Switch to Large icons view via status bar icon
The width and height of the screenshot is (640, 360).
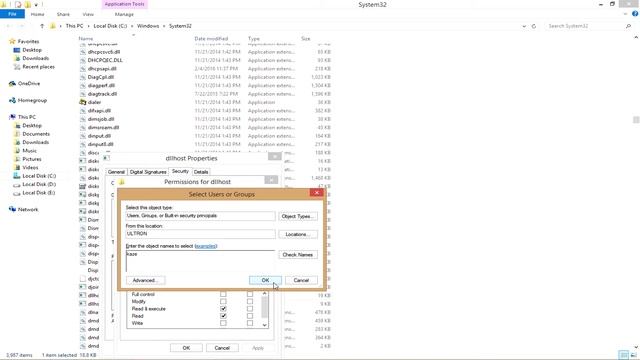pyautogui.click(x=633, y=355)
